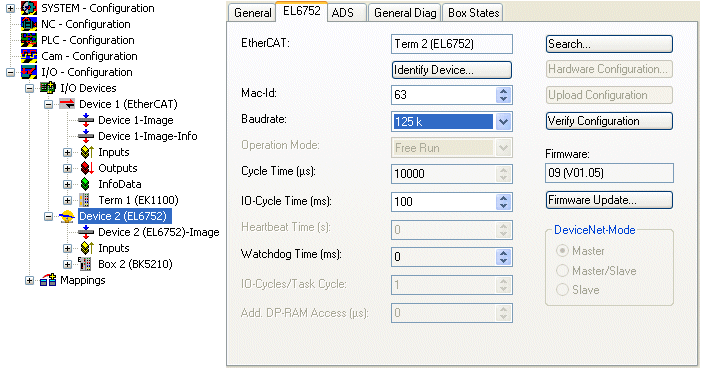Click the Hardware Configuration... button
The image size is (702, 370).
(609, 69)
